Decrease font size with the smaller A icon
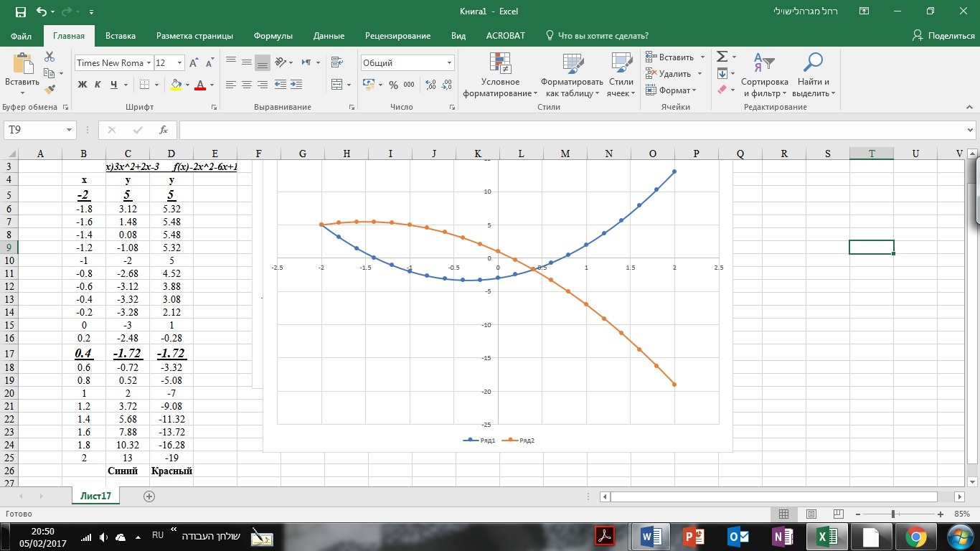980x551 pixels. tap(208, 63)
